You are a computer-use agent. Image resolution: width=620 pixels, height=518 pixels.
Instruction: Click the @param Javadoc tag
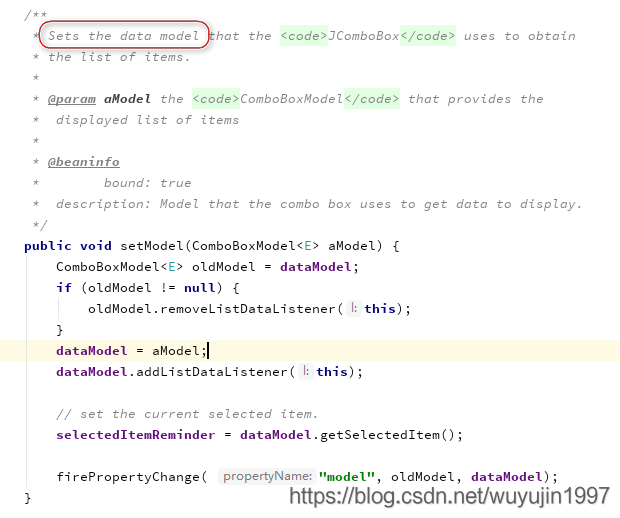click(x=72, y=99)
